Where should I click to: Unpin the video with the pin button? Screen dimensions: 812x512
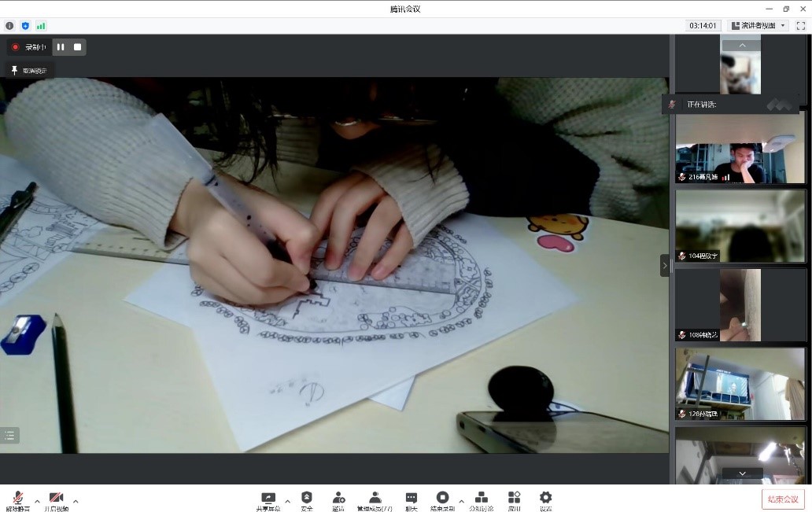point(28,70)
